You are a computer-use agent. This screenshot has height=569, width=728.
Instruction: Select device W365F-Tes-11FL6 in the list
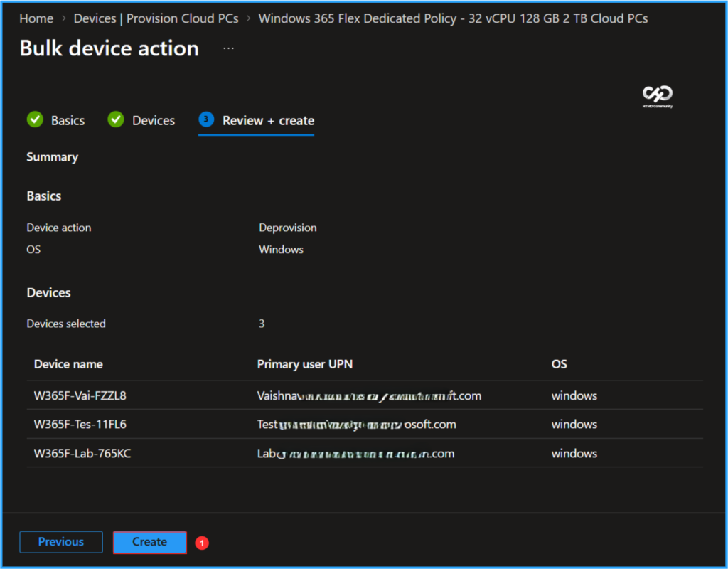tap(80, 425)
